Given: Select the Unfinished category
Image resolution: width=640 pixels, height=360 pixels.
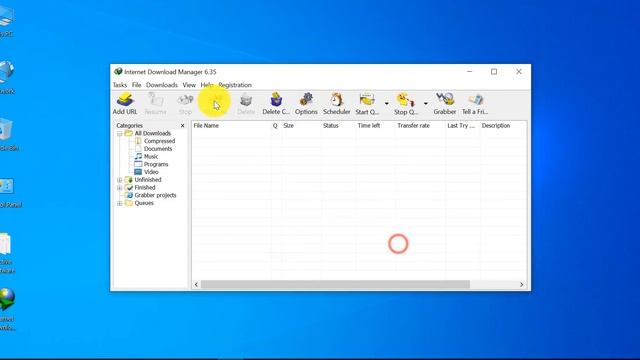Looking at the screenshot, I should pos(148,180).
